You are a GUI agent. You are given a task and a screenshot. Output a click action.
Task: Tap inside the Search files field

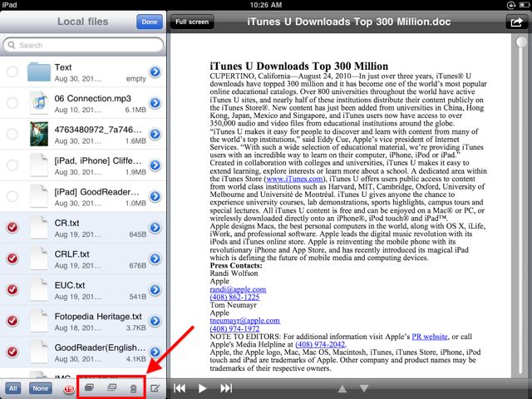[83, 45]
